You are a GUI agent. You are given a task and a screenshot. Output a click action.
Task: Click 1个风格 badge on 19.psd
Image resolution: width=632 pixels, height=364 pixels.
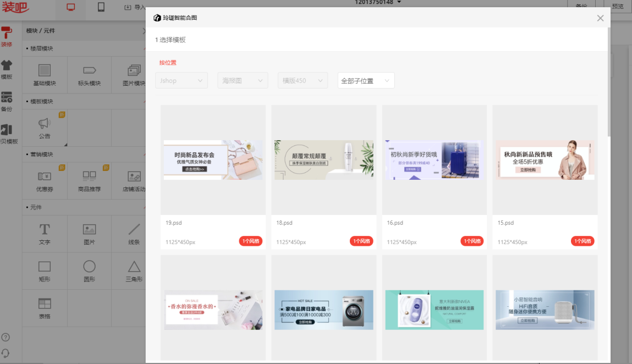[251, 241]
